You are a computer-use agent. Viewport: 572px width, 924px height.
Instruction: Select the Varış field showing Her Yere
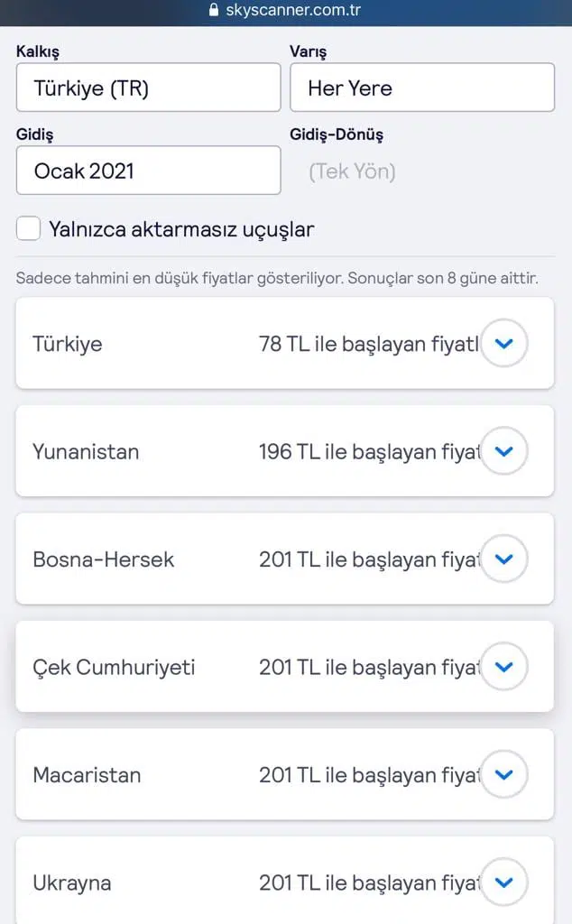[x=421, y=88]
